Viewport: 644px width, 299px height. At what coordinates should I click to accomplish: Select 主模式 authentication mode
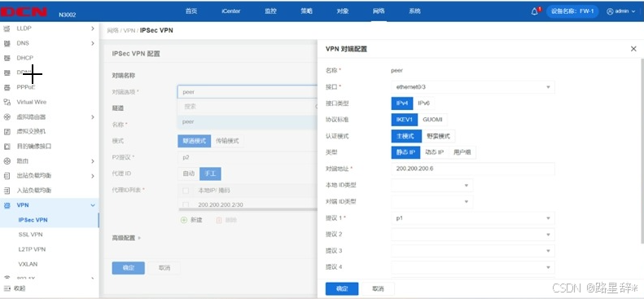[406, 136]
